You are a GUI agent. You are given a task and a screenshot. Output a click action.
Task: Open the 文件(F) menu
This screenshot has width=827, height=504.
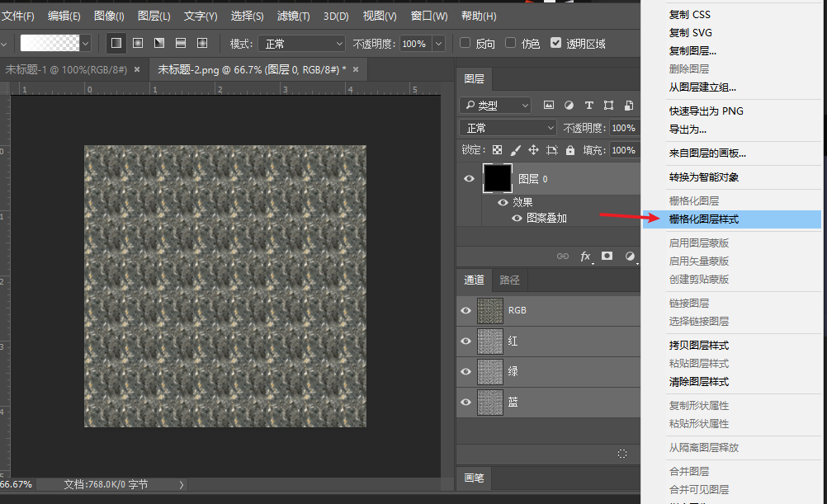pos(18,16)
